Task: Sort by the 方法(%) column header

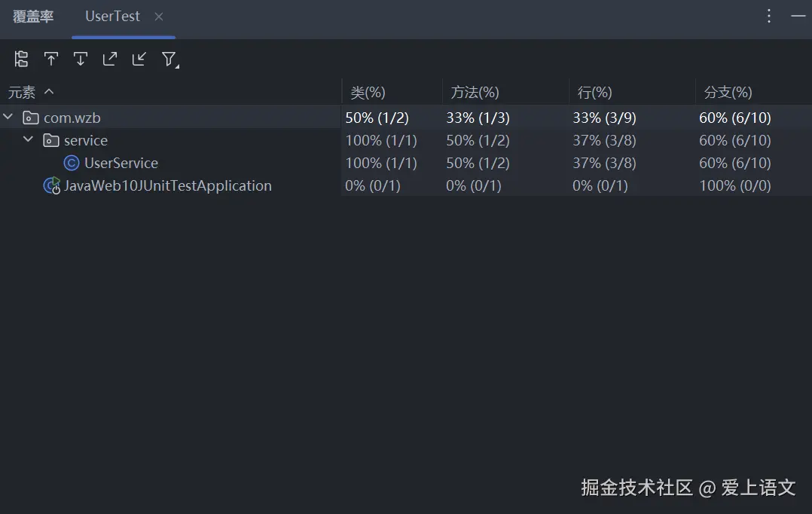Action: coord(475,93)
